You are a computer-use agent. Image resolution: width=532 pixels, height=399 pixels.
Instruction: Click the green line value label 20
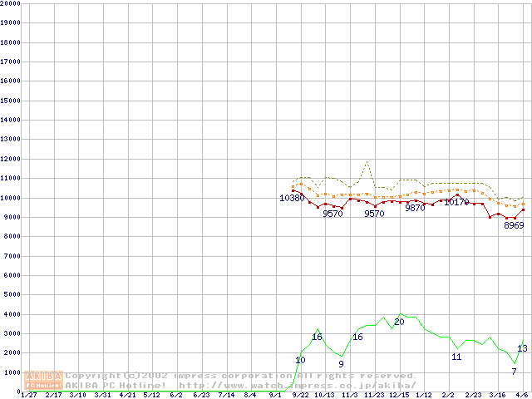point(399,322)
